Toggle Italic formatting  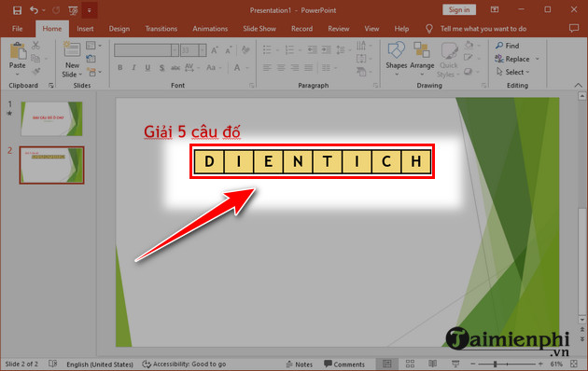[x=133, y=68]
